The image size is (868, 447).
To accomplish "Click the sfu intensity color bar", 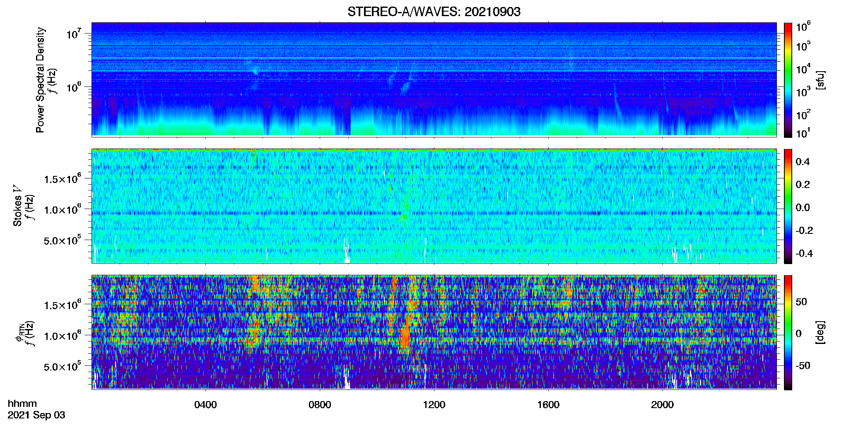I will (x=788, y=80).
